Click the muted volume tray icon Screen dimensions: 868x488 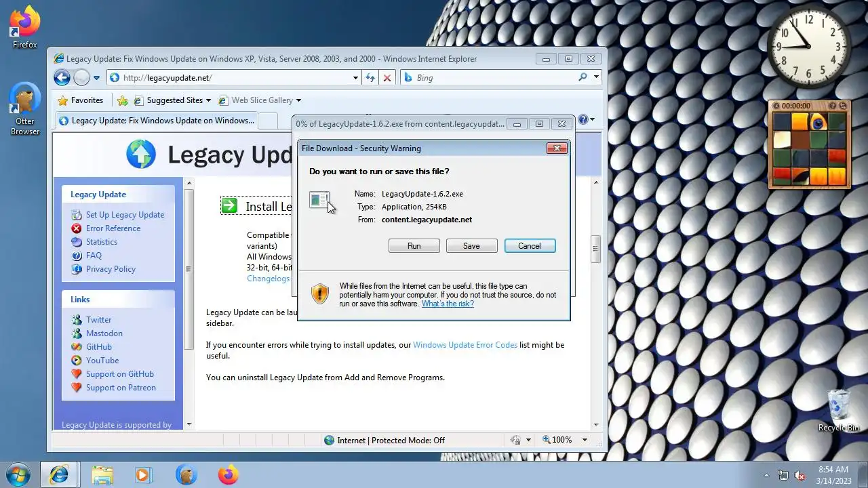click(800, 475)
